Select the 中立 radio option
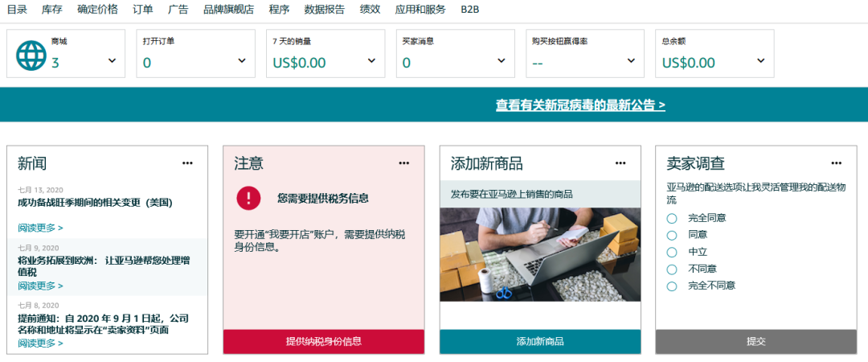 click(x=672, y=252)
